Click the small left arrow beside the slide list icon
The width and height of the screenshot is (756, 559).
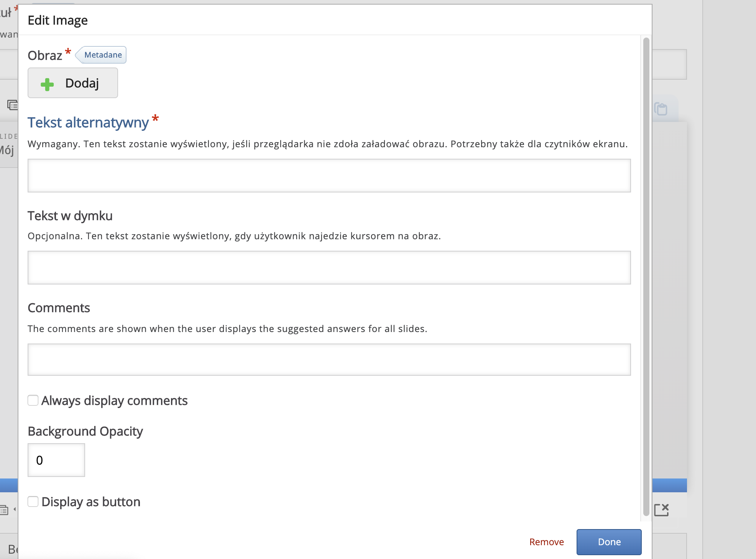tap(15, 509)
